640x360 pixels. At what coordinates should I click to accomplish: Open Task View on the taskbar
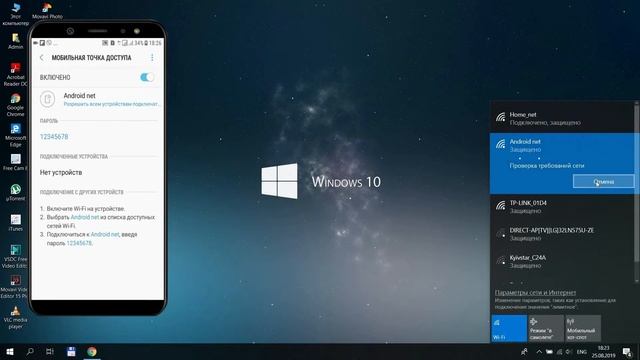pos(50,351)
